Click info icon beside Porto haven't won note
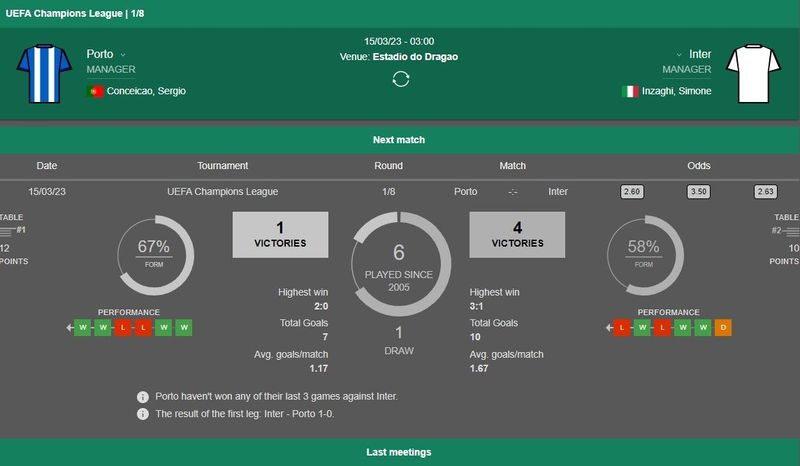Viewport: 800px width, 466px height. pos(143,397)
